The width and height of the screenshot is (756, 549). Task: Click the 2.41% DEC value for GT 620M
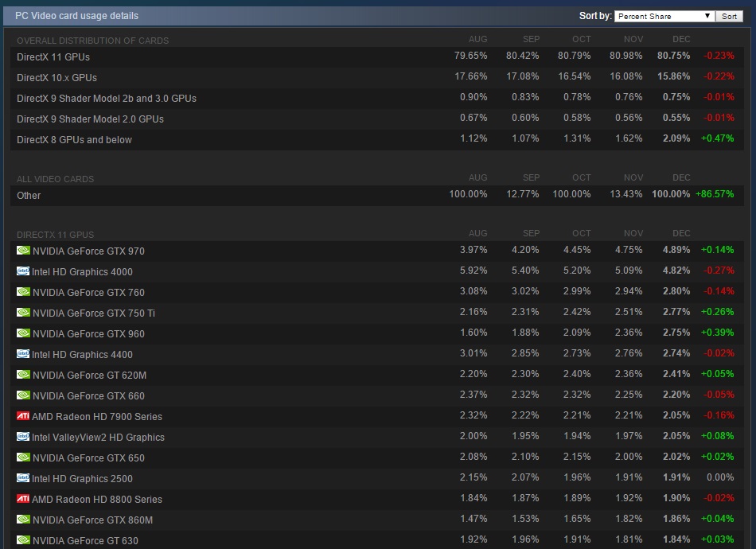point(676,374)
